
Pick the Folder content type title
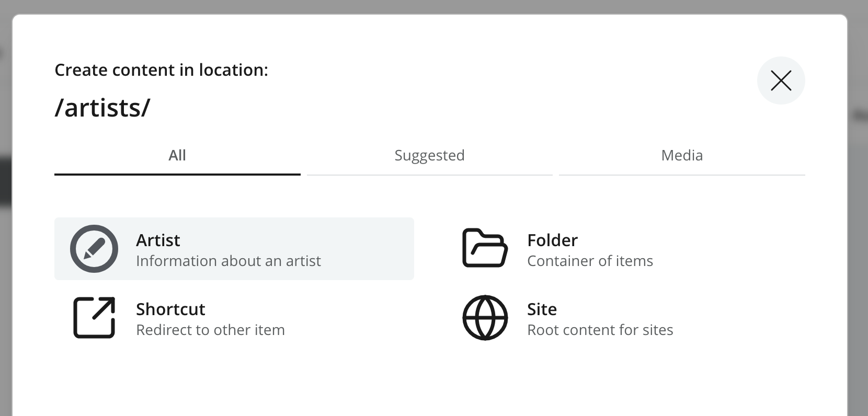tap(553, 240)
